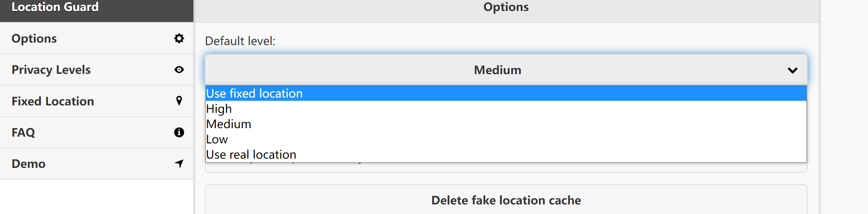Launch the Demo page
This screenshot has height=214, width=868.
pyautogui.click(x=97, y=164)
